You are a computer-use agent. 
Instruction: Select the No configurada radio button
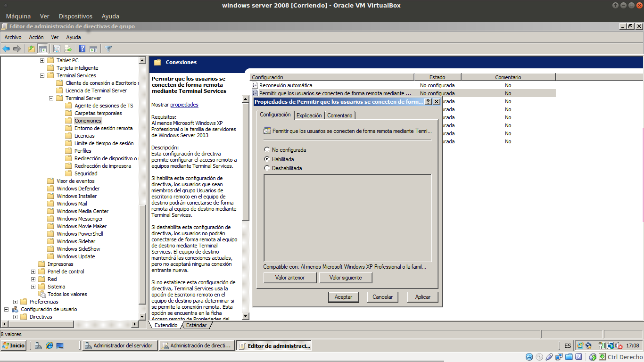tap(267, 150)
